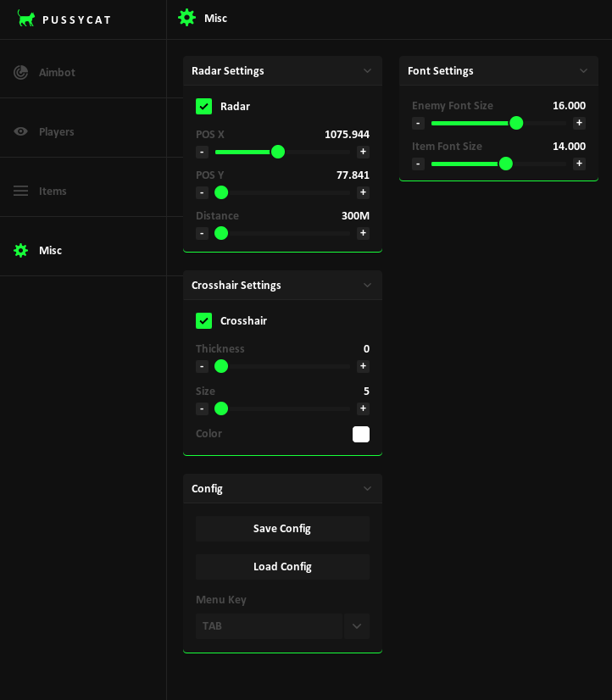This screenshot has width=612, height=700.
Task: Click the green Misc gear sidebar icon
Action: [x=21, y=250]
